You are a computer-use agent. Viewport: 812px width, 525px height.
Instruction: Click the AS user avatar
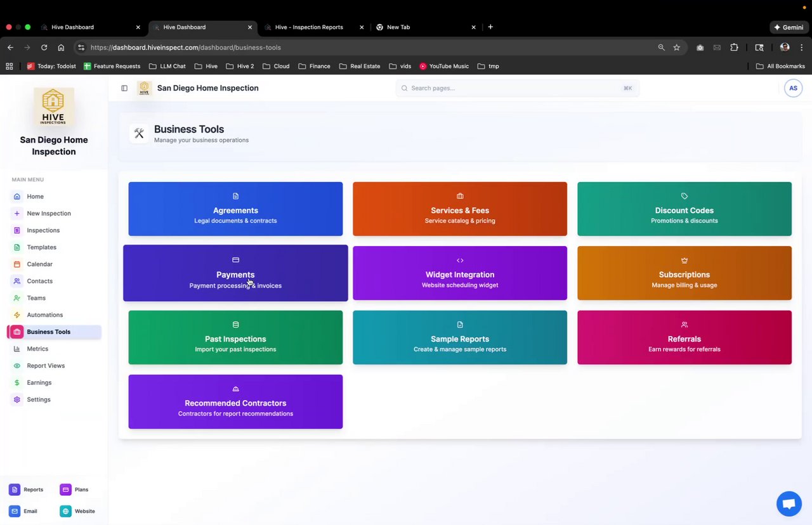tap(793, 88)
